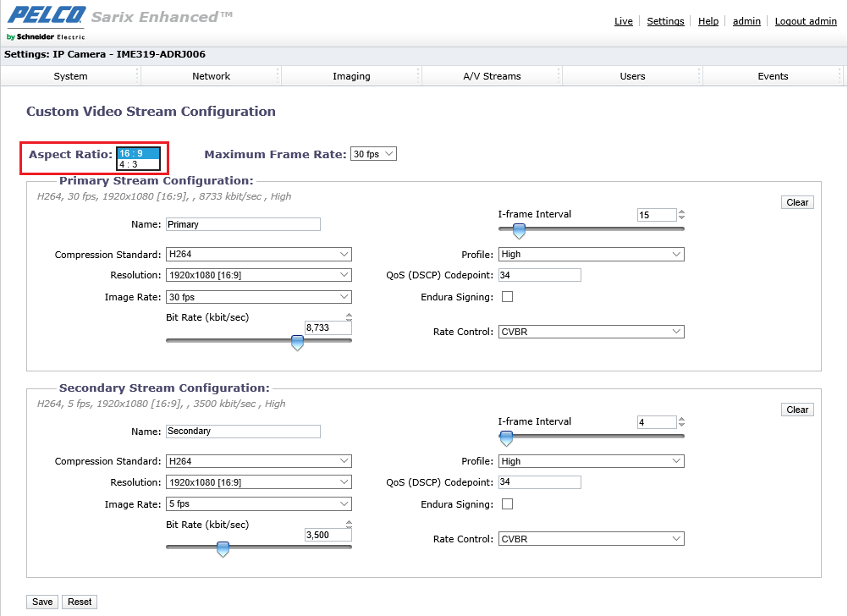Viewport: 848px width, 616px height.
Task: Click primary stream Bit Rate slider handle
Action: click(297, 343)
